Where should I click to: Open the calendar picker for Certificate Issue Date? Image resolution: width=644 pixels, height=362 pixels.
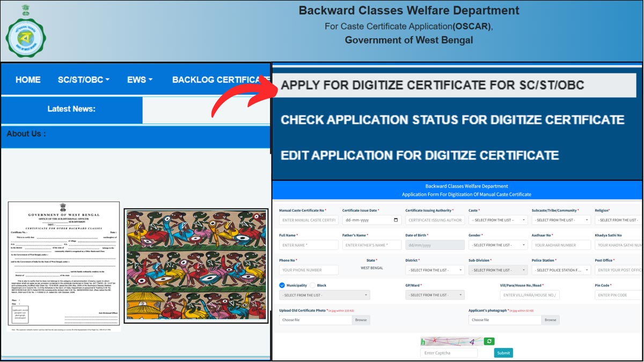tap(396, 220)
